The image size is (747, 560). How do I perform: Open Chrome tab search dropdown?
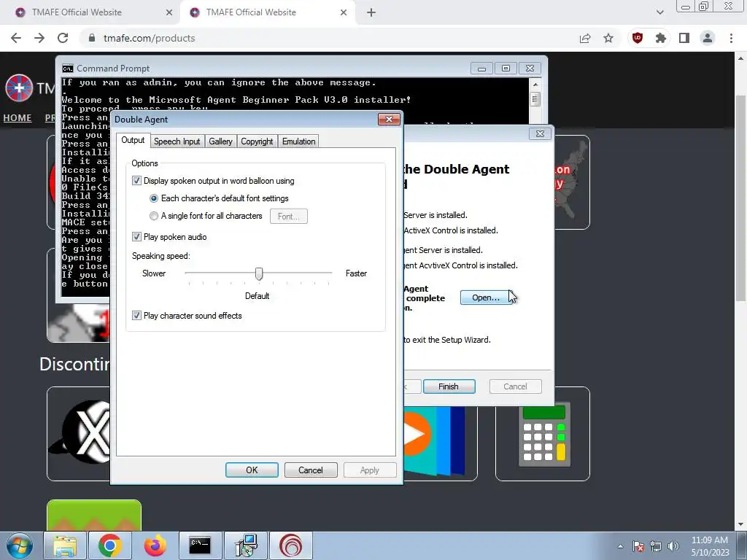point(659,12)
